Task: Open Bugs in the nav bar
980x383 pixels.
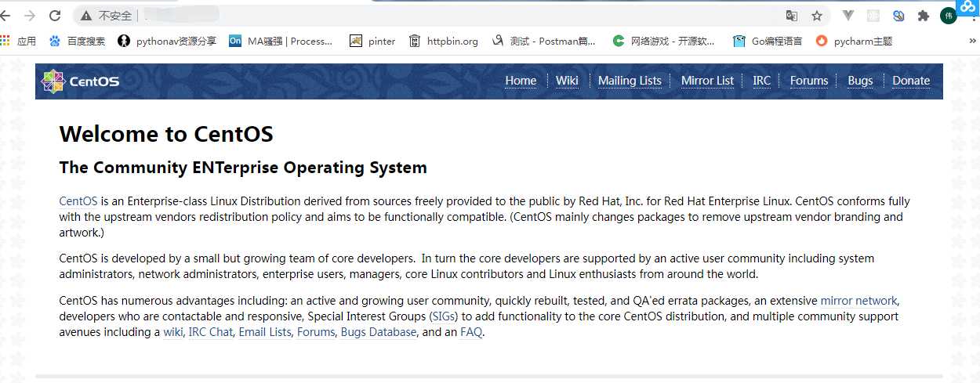Action: (x=860, y=81)
